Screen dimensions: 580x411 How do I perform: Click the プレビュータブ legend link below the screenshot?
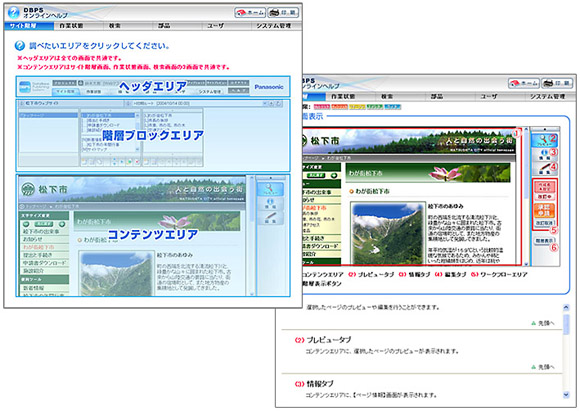pos(371,274)
